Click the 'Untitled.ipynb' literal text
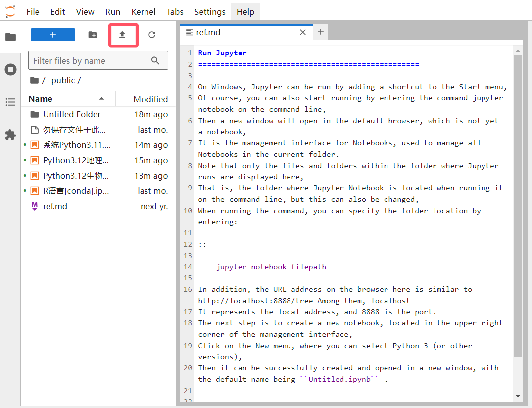Viewport: 532px width, 408px height. (339, 379)
